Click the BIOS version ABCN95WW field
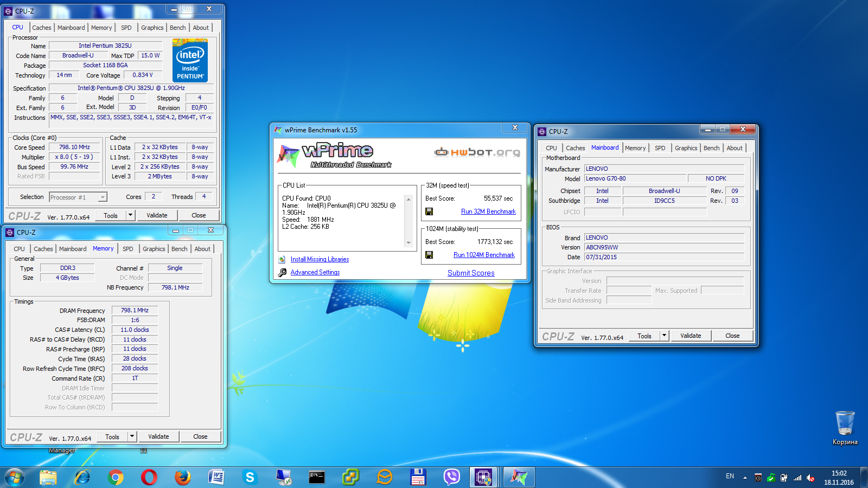 tap(665, 247)
